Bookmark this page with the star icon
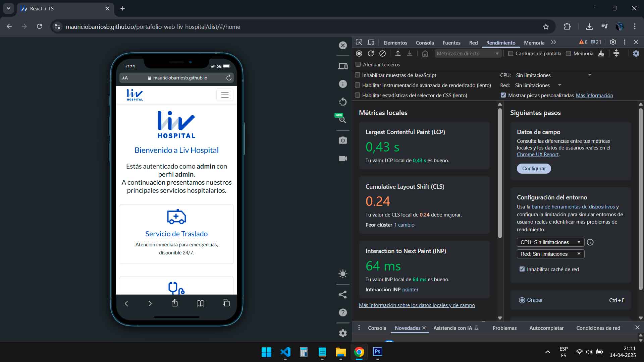The image size is (644, 362). [546, 27]
